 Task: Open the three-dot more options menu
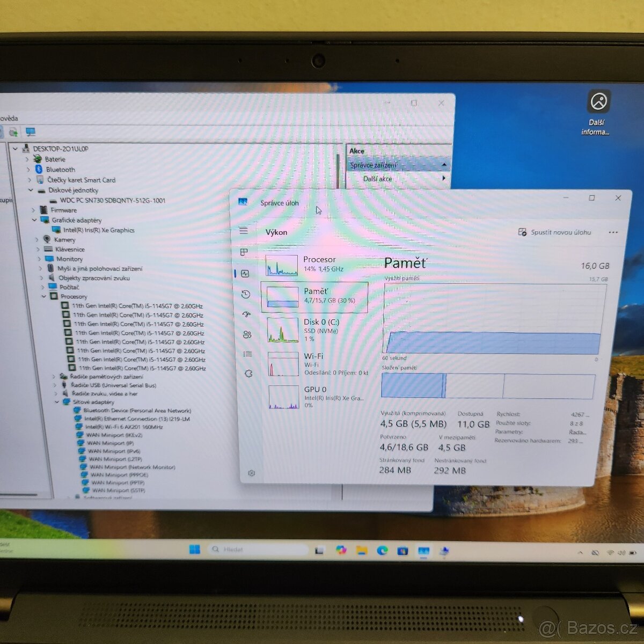coord(613,232)
